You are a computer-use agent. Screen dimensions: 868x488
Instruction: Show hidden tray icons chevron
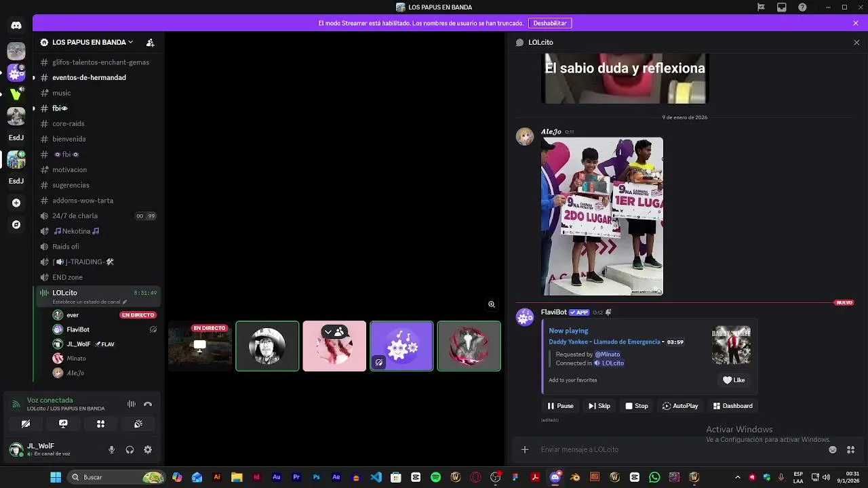point(738,477)
